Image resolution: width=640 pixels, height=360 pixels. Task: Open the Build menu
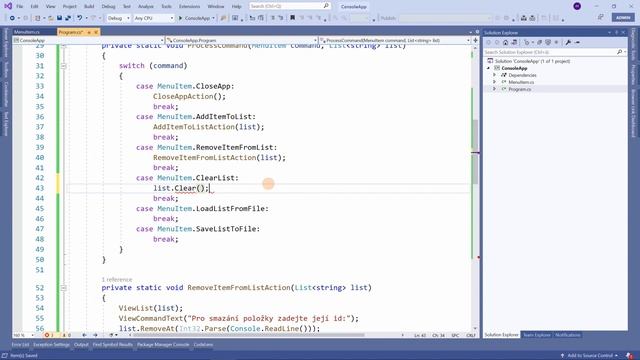pyautogui.click(x=89, y=7)
